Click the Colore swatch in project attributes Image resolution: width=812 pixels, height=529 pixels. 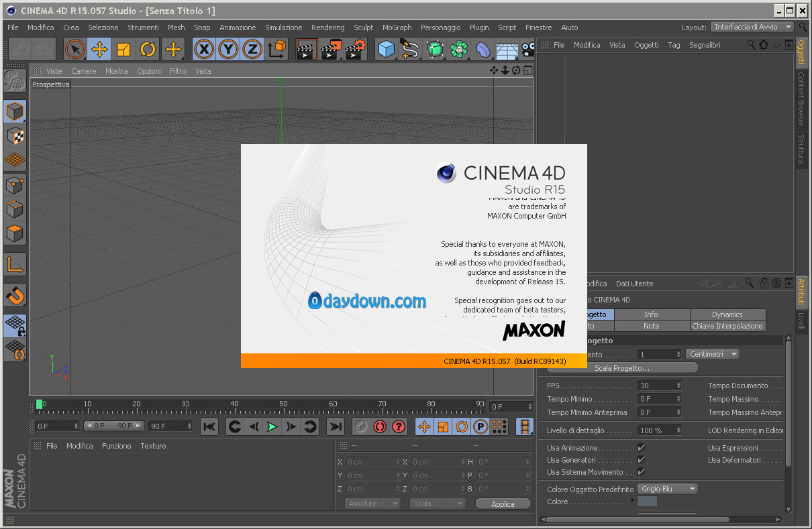point(647,502)
